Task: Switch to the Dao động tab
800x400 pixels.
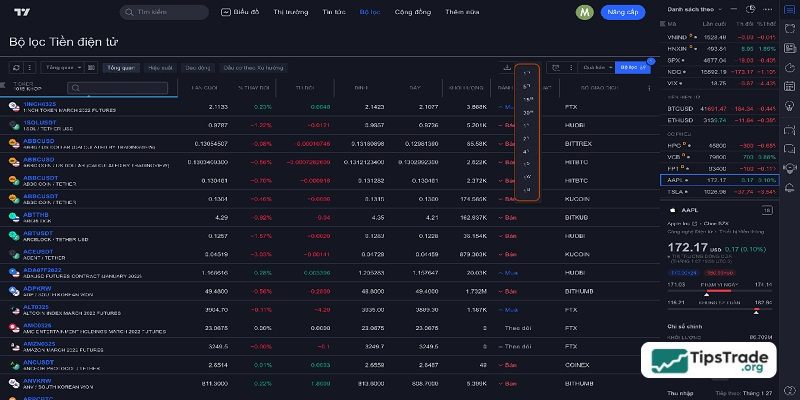Action: [197, 67]
